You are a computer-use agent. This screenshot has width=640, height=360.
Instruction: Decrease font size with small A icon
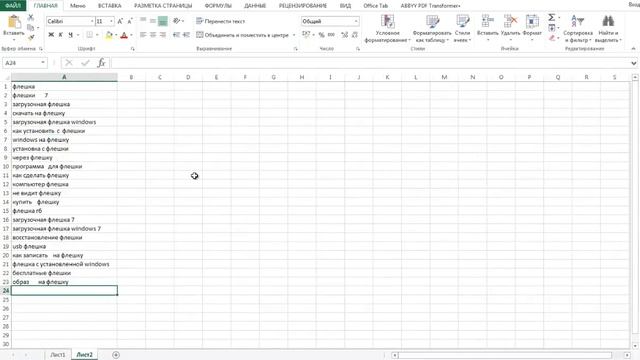(x=130, y=21)
